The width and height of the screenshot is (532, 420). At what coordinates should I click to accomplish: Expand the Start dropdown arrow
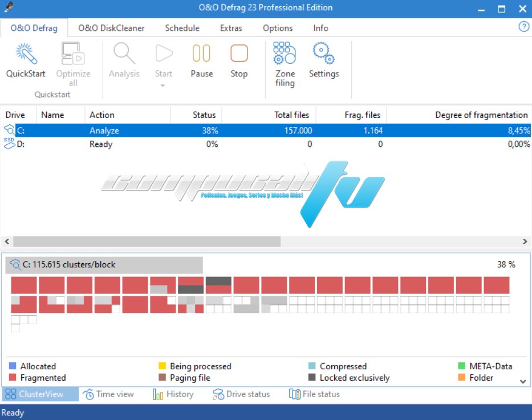163,85
